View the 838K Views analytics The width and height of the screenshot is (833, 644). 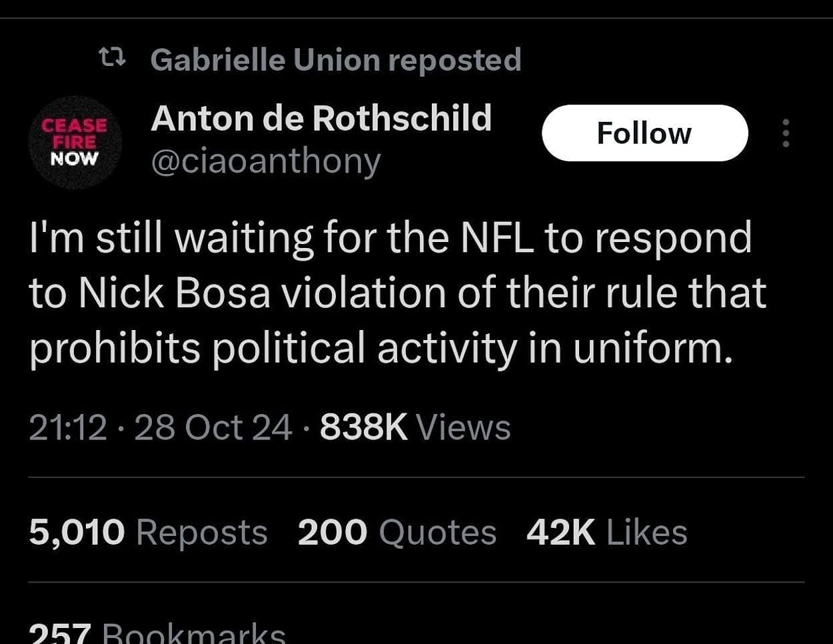click(x=415, y=427)
